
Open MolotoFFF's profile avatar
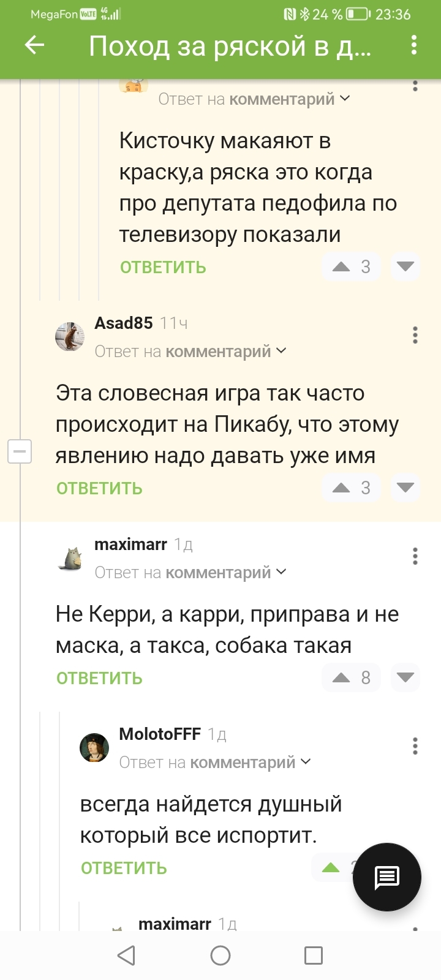95,748
